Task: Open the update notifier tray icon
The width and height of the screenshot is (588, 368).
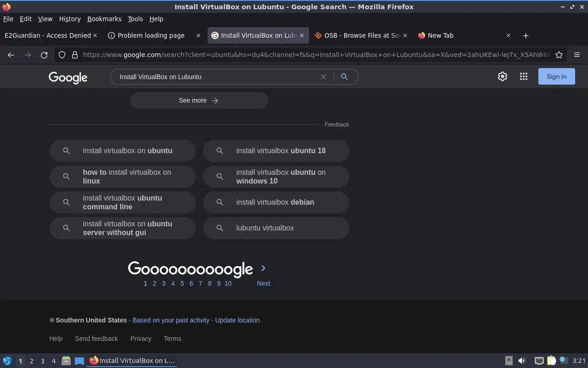Action: [x=563, y=361]
